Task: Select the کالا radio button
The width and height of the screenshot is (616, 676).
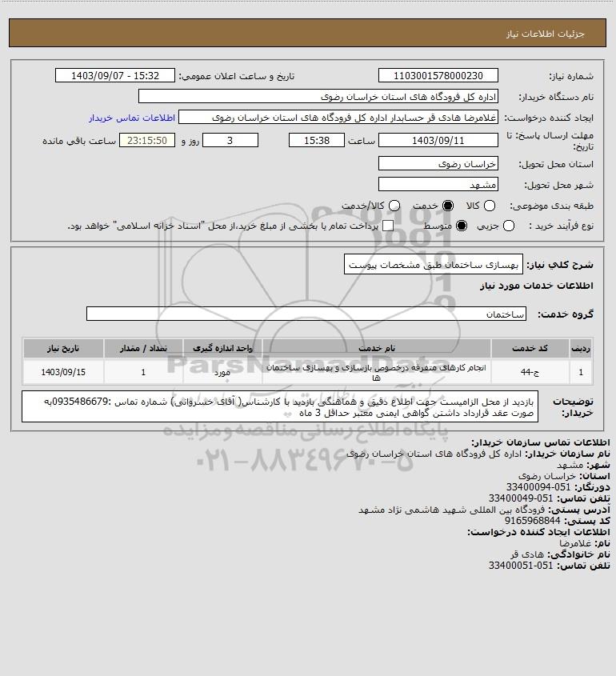Action: pyautogui.click(x=490, y=206)
